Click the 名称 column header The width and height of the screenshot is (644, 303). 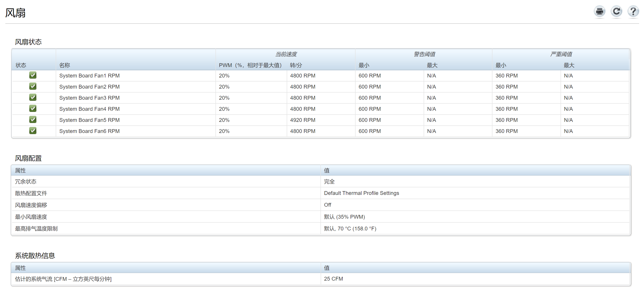tap(65, 65)
